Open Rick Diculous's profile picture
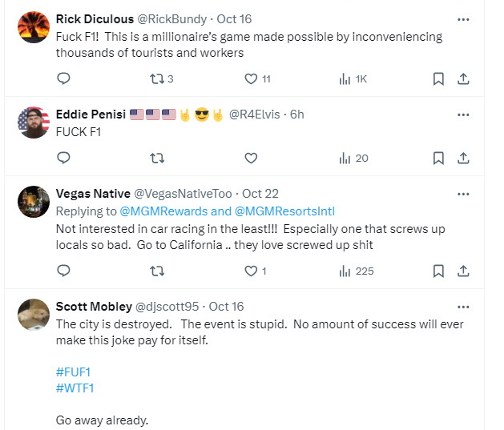This screenshot has height=430, width=504. [33, 27]
